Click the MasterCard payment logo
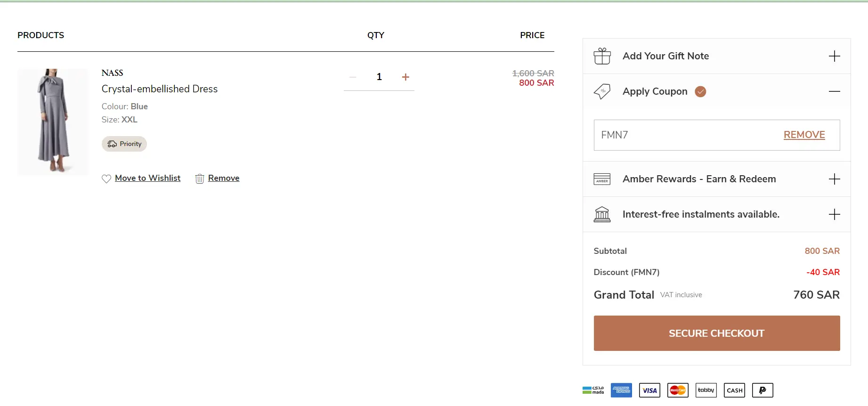The width and height of the screenshot is (868, 406). [x=678, y=390]
